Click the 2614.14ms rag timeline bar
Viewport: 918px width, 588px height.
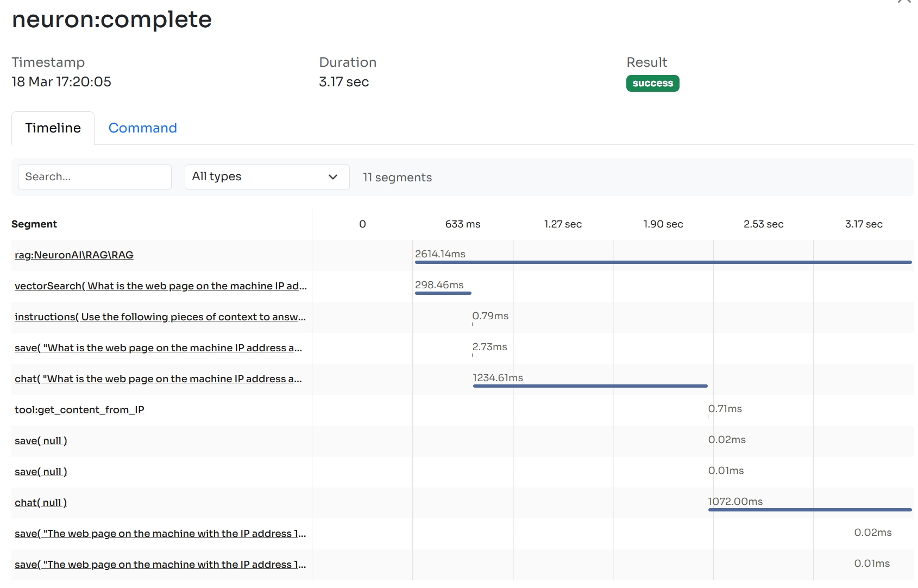[x=663, y=262]
